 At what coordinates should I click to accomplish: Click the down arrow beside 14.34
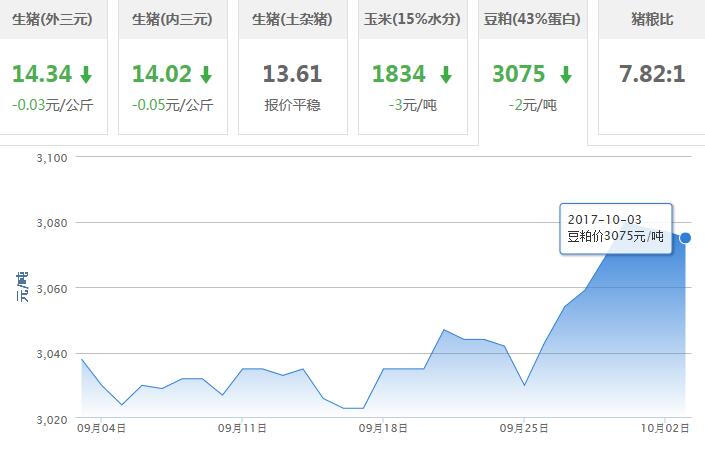click(x=86, y=75)
